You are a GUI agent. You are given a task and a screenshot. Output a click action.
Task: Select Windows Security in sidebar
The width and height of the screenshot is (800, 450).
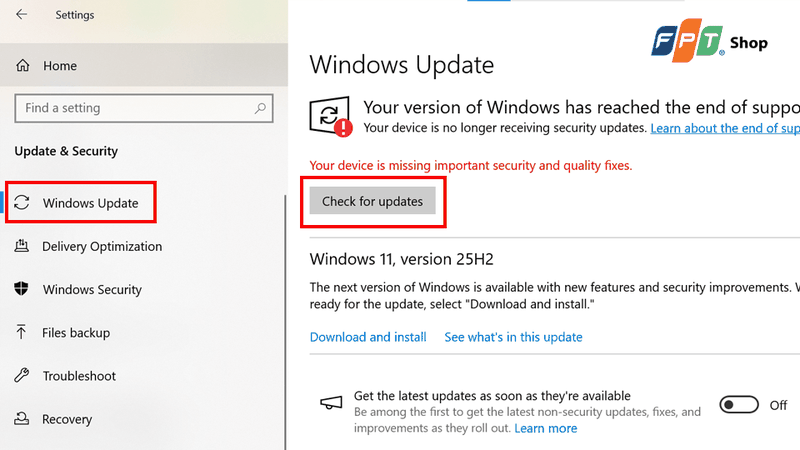tap(92, 289)
